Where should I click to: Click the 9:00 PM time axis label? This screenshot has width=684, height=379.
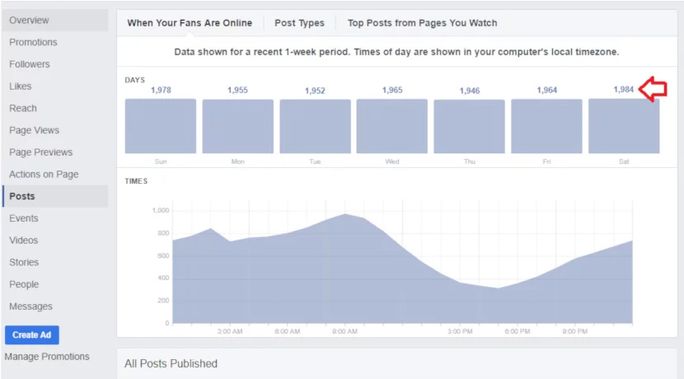pos(575,331)
